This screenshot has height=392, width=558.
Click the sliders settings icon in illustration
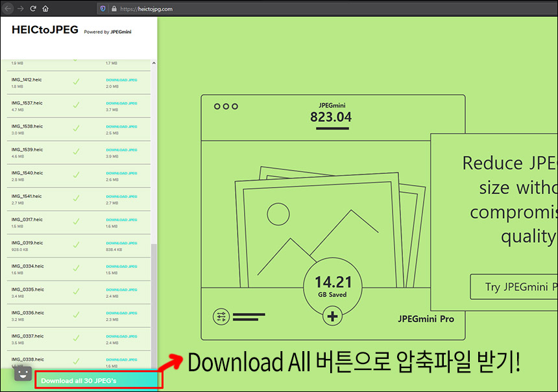221,317
